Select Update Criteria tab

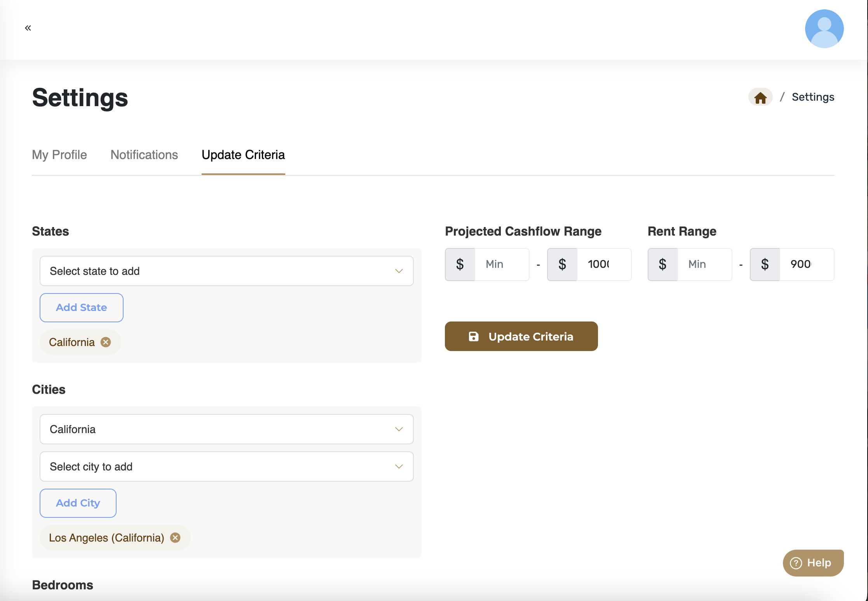243,155
